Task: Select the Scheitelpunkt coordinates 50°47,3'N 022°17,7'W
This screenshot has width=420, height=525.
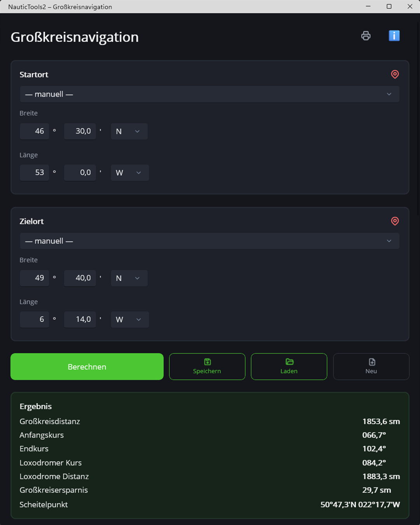Action: coord(360,505)
